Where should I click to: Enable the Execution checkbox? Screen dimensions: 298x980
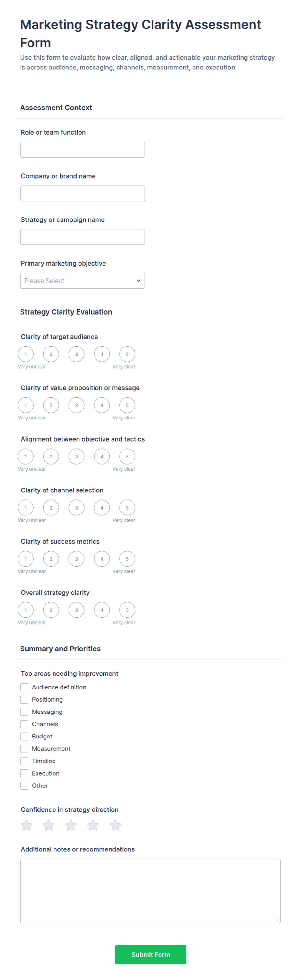pyautogui.click(x=24, y=773)
